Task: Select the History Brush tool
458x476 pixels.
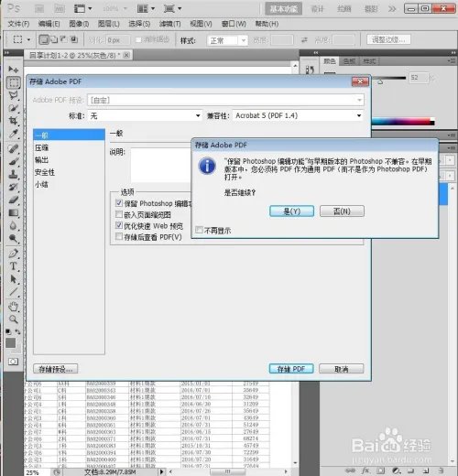Action: pos(14,188)
